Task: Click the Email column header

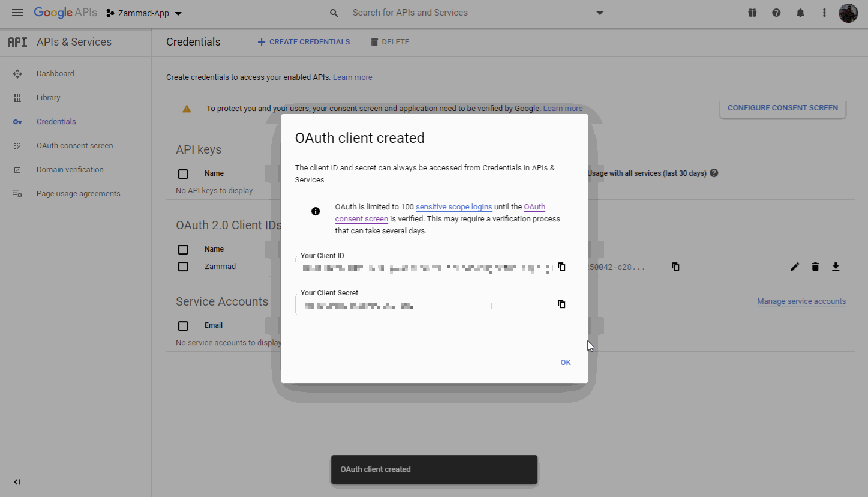Action: click(214, 325)
